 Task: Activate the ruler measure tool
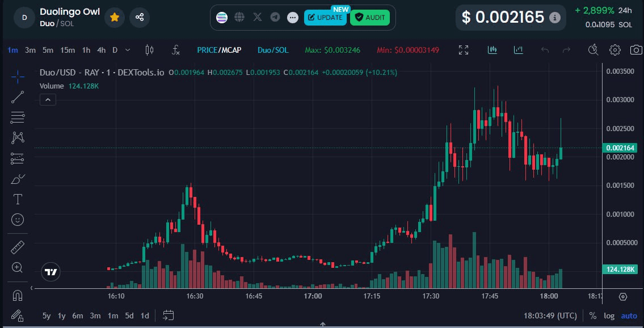18,247
